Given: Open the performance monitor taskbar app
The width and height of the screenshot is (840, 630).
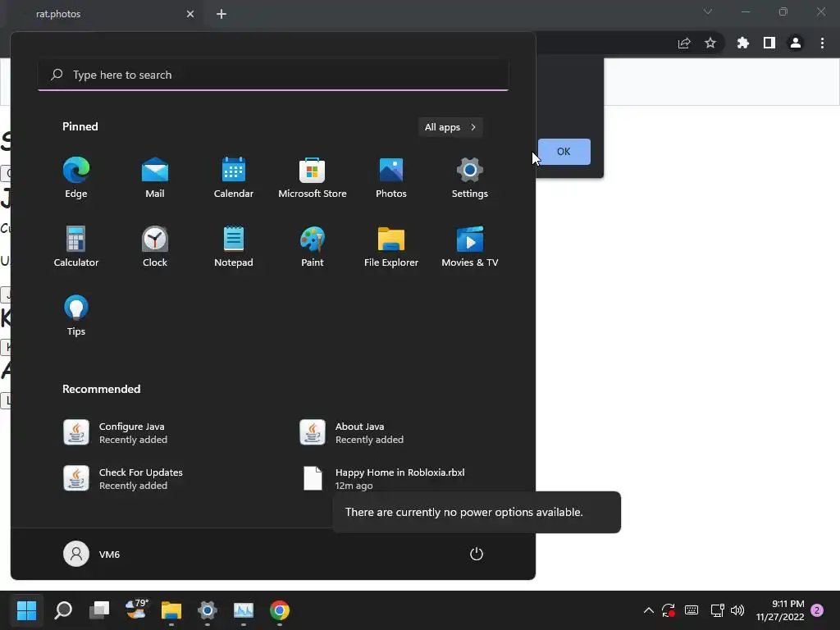Looking at the screenshot, I should [x=243, y=610].
